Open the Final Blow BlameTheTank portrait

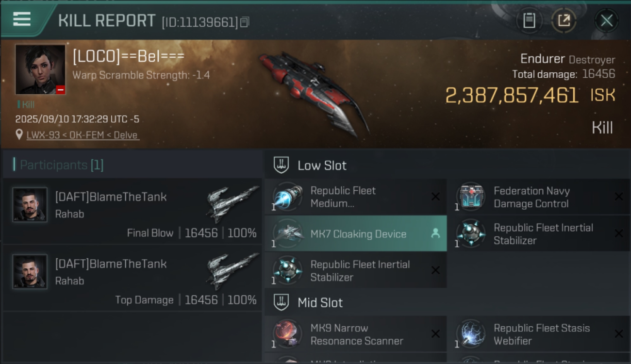30,205
